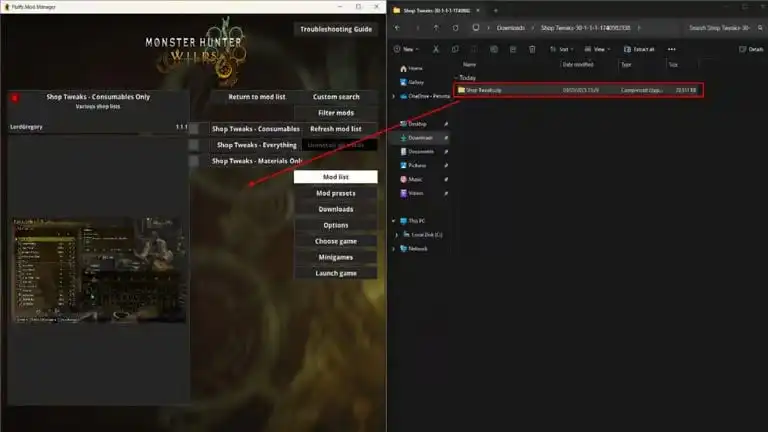Add a new File Explorer tab
The image size is (768, 432).
pyautogui.click(x=495, y=10)
